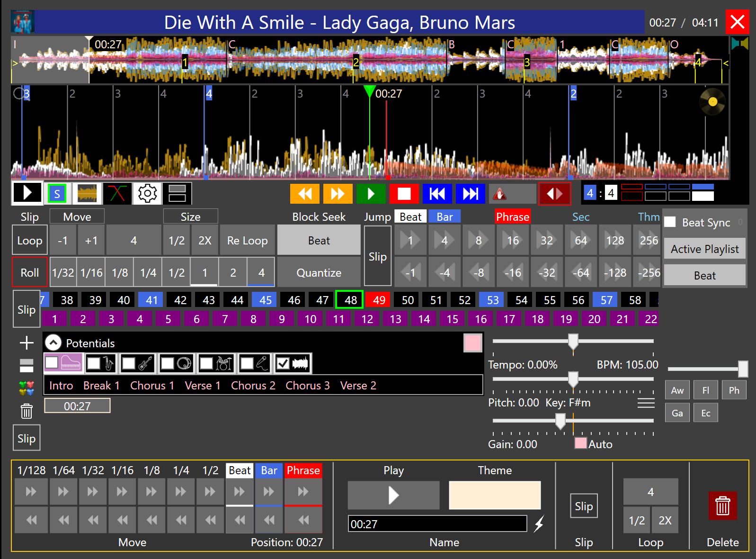Click the hamburger lines icon near Key
Viewport: 756px width, 559px height.
tap(646, 403)
